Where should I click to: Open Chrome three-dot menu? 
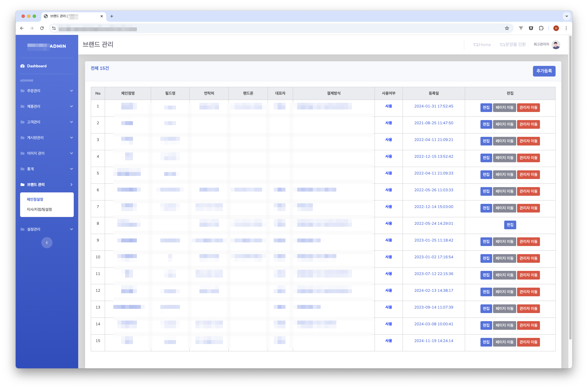(566, 28)
